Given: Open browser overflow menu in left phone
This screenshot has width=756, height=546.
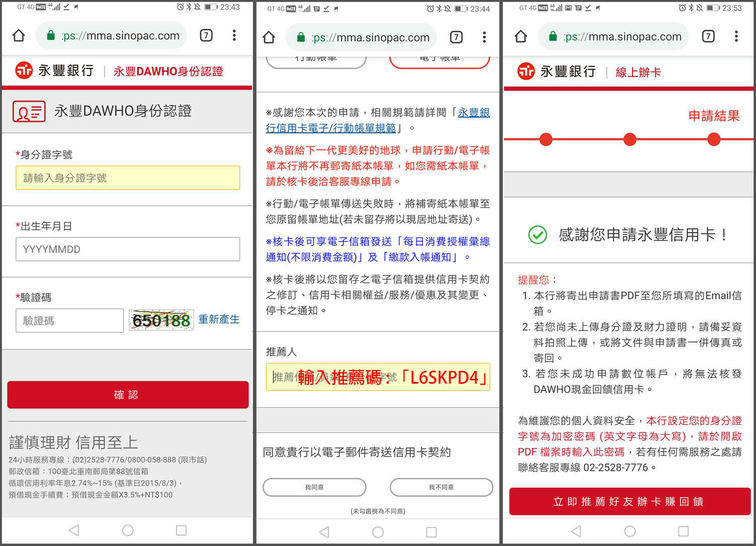Looking at the screenshot, I should click(x=234, y=35).
